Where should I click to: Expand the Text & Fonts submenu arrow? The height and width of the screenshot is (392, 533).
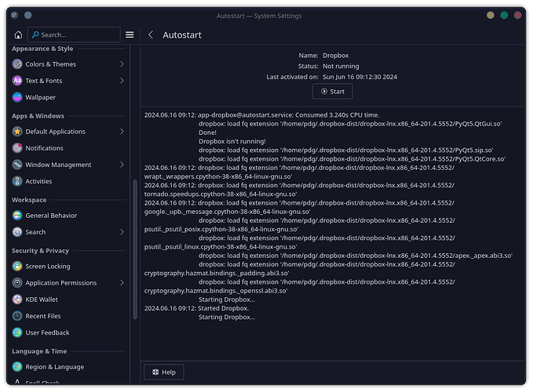122,81
